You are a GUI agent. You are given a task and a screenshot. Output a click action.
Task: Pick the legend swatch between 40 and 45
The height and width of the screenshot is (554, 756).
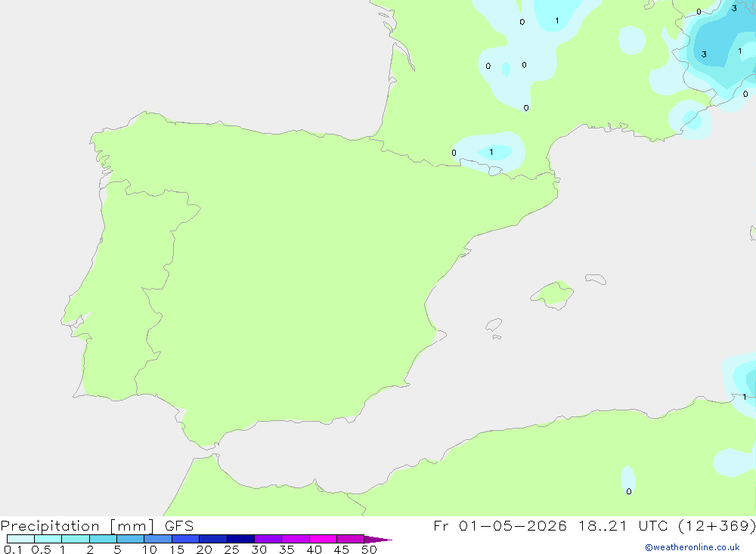tap(323, 539)
